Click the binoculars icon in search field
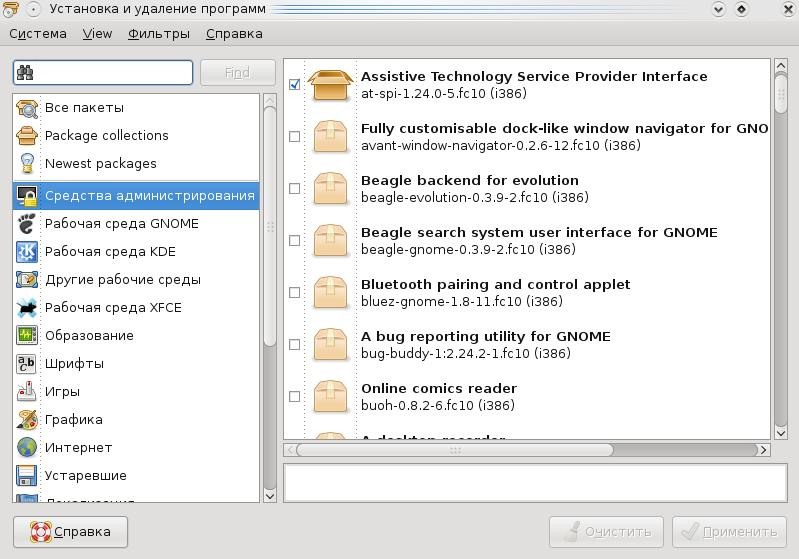Viewport: 799px width, 559px height. point(25,73)
